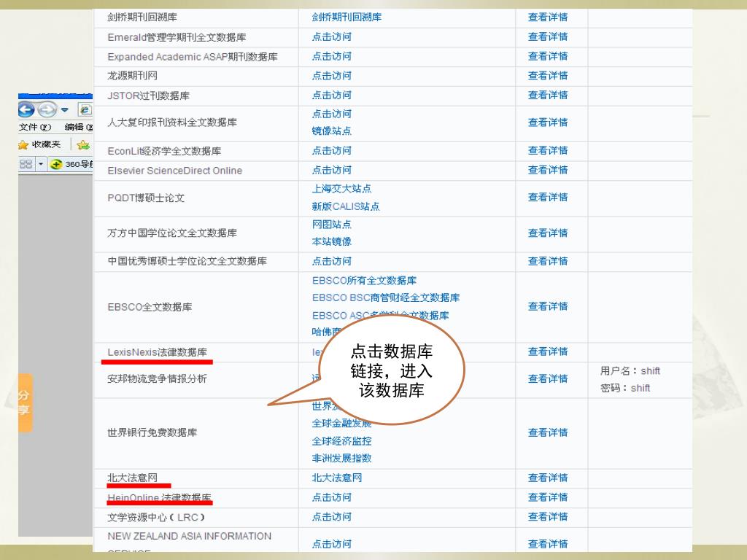View details for JSTOR过刊数据库

(548, 96)
